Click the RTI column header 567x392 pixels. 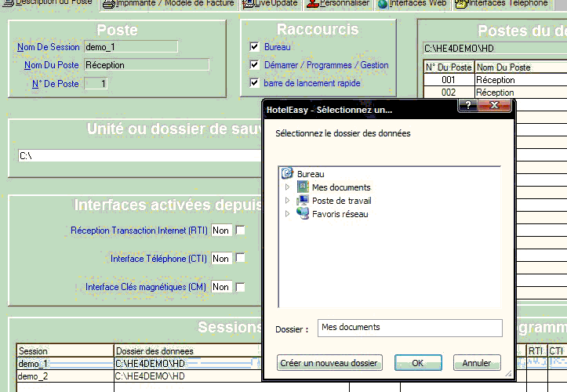tap(536, 350)
